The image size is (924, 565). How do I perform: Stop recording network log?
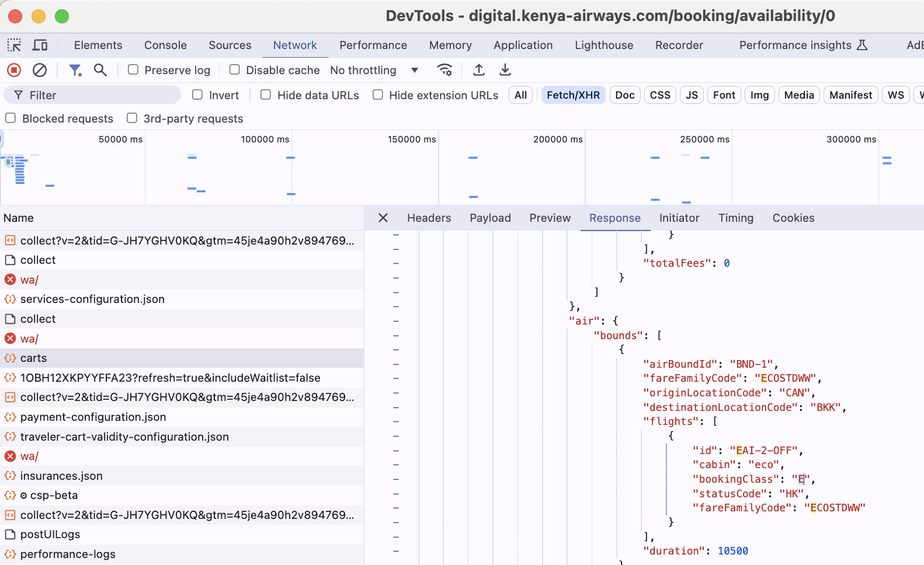(x=14, y=70)
